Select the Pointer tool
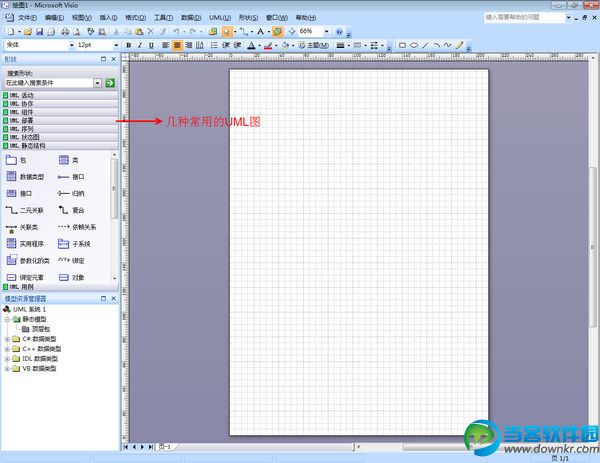 pos(227,32)
